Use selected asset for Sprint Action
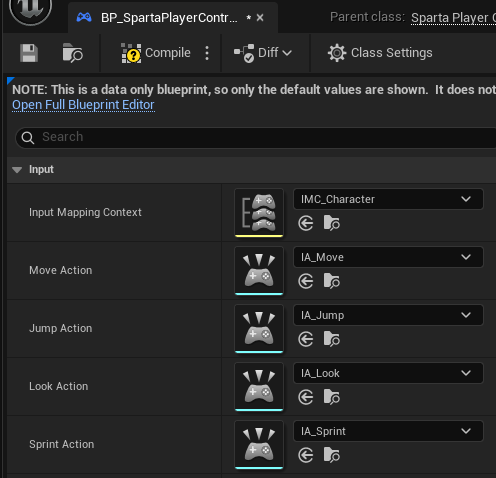The width and height of the screenshot is (496, 478). [306, 455]
